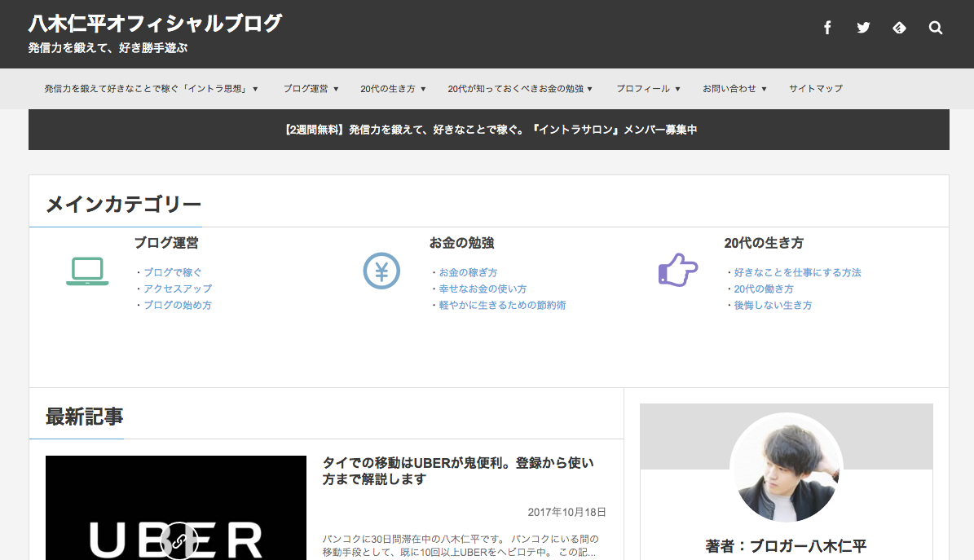
Task: Click the yen symbol icon for お金の勉強
Action: tap(381, 271)
